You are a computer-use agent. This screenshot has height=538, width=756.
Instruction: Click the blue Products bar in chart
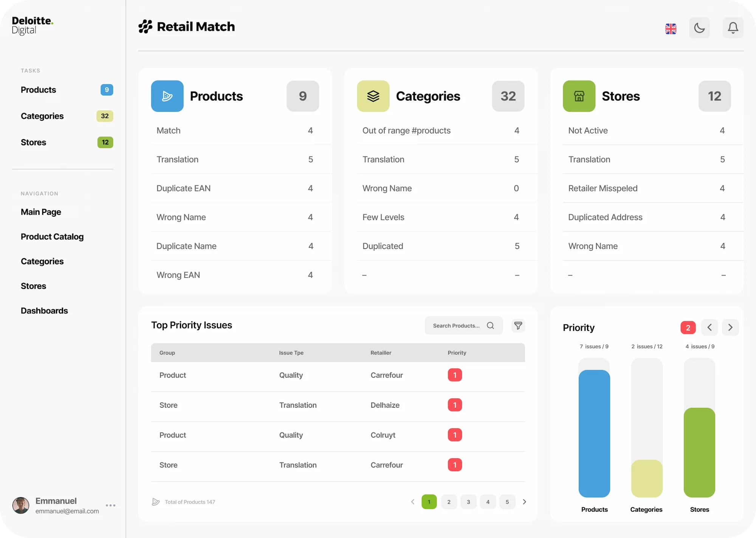click(594, 434)
